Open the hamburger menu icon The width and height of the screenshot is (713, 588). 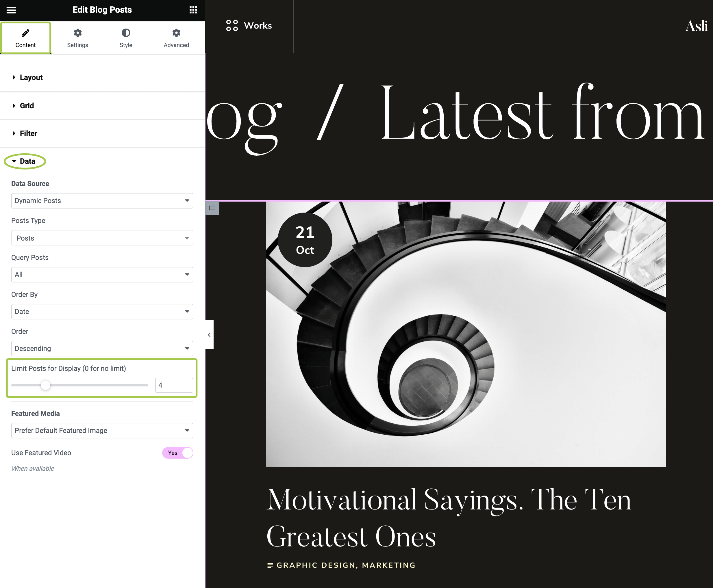pyautogui.click(x=11, y=10)
